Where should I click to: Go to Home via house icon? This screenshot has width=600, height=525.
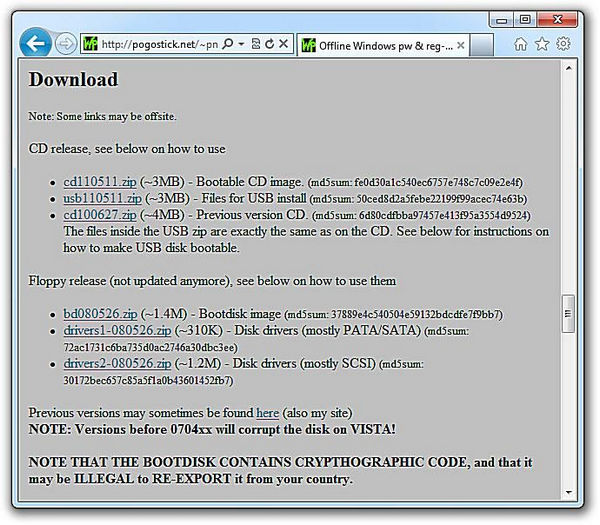click(x=520, y=44)
